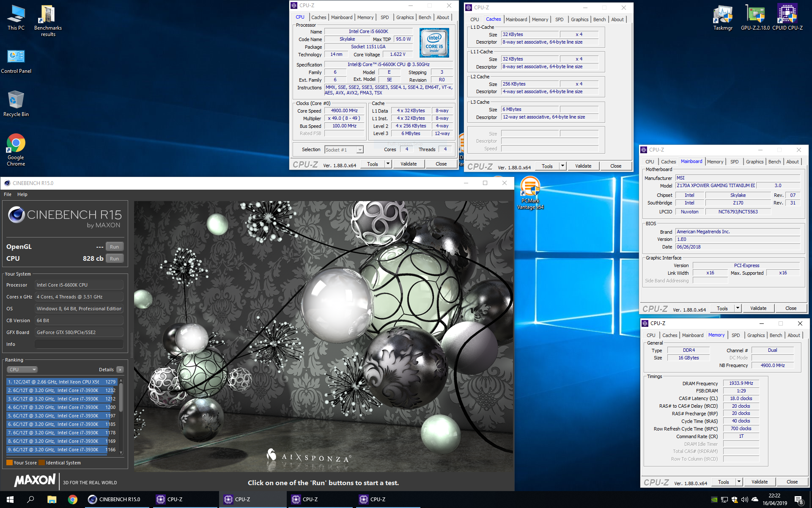Click the Intel Core i5 logo in CPU-Z
This screenshot has height=508, width=812.
(434, 43)
